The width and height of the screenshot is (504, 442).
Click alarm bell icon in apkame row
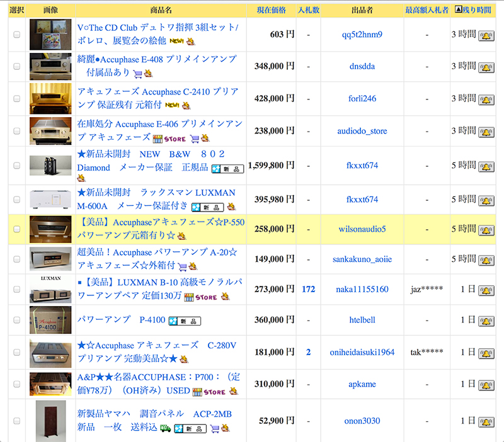click(x=486, y=385)
